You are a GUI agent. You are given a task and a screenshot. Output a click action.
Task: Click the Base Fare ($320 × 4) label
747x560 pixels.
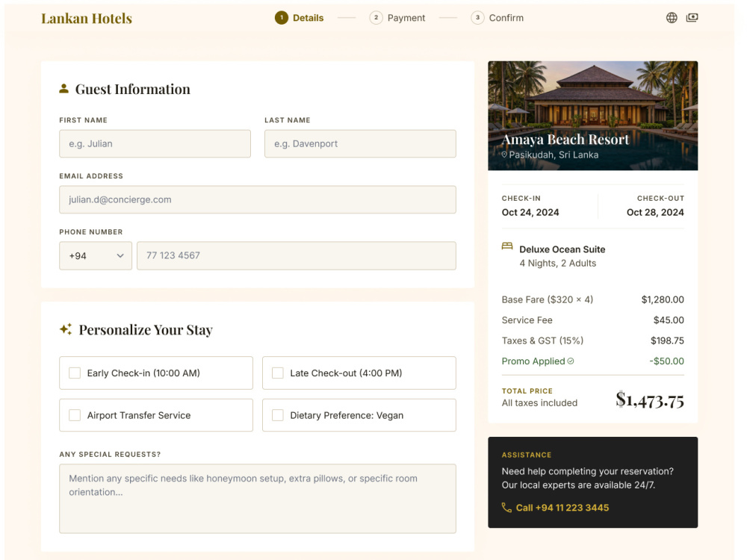tap(548, 299)
